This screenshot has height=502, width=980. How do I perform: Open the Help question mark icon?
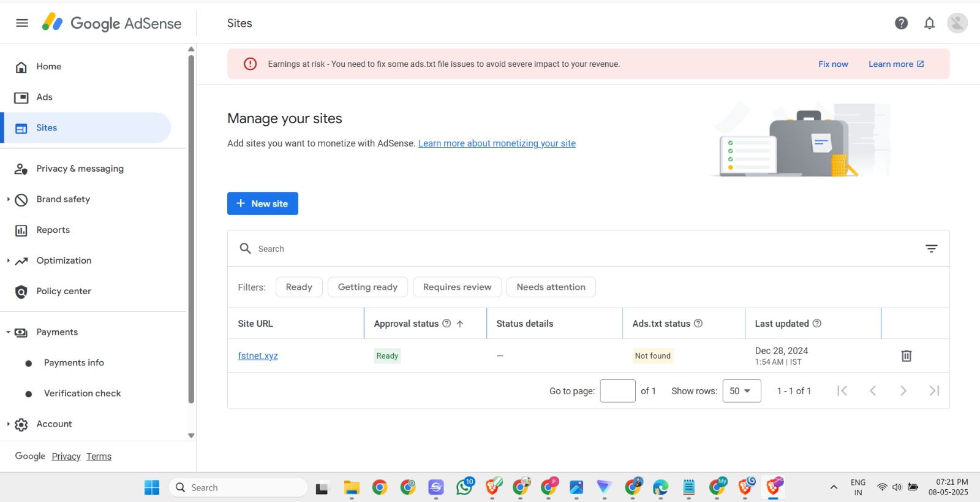pyautogui.click(x=901, y=23)
